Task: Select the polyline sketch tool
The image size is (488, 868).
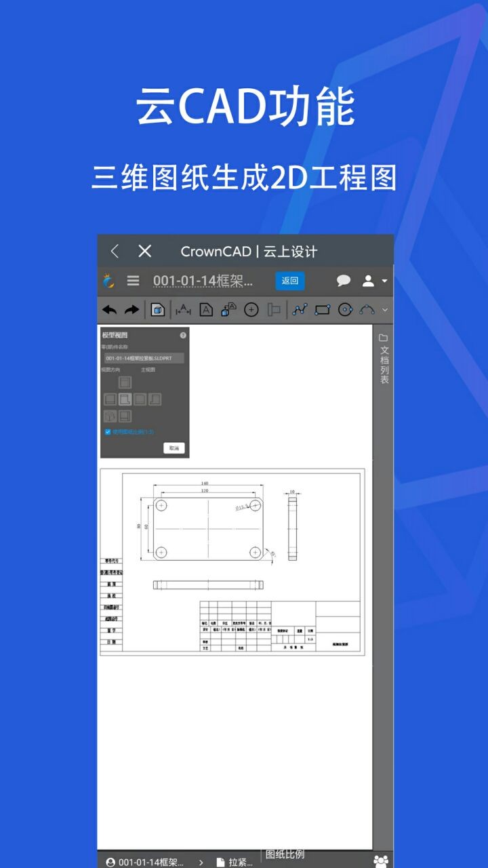Action: pos(300,310)
